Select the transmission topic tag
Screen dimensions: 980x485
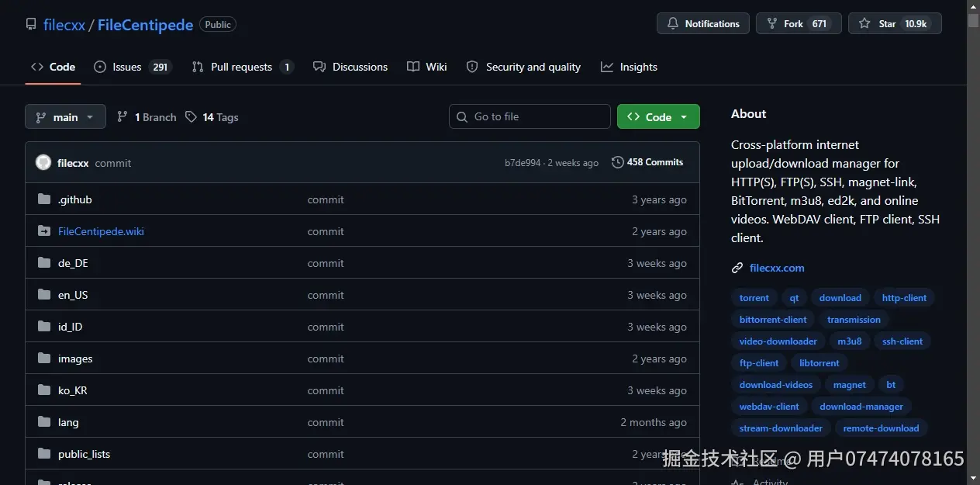854,320
